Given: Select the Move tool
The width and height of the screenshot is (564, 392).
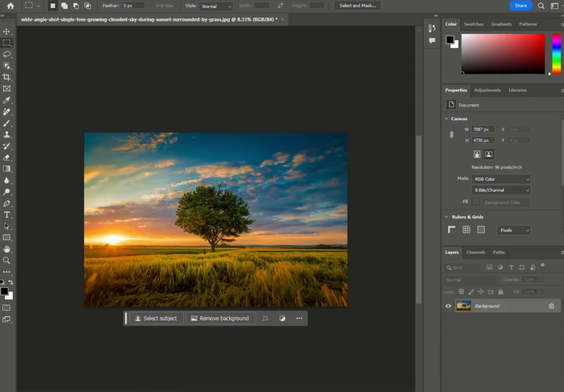Looking at the screenshot, I should [7, 31].
